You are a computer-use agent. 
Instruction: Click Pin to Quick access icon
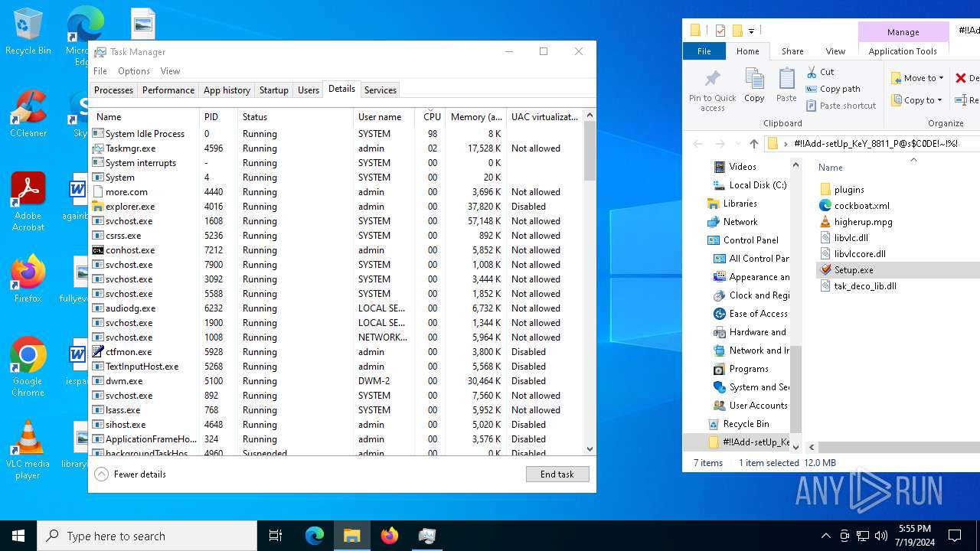(712, 90)
